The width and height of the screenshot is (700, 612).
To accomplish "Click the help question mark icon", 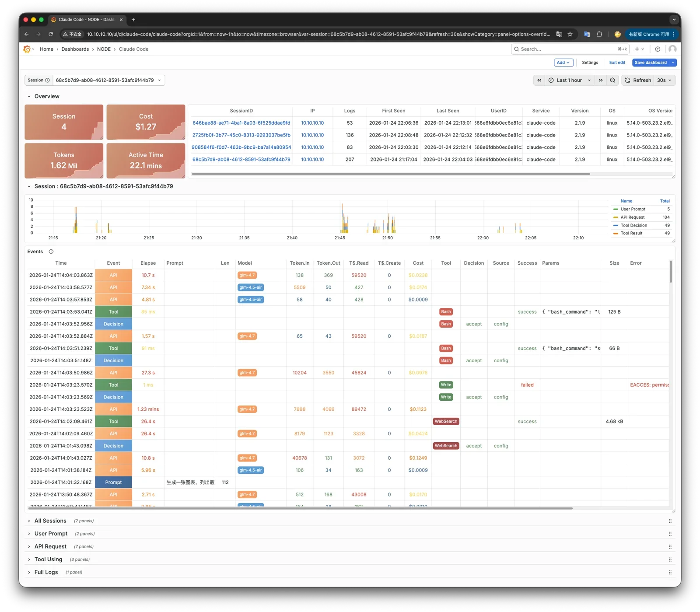I will click(x=658, y=49).
